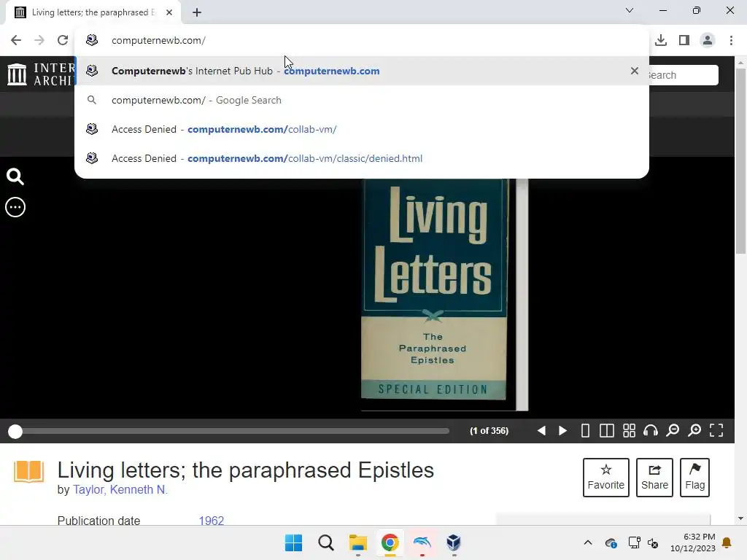
Task: Open the Chrome three-dot menu
Action: click(x=731, y=41)
